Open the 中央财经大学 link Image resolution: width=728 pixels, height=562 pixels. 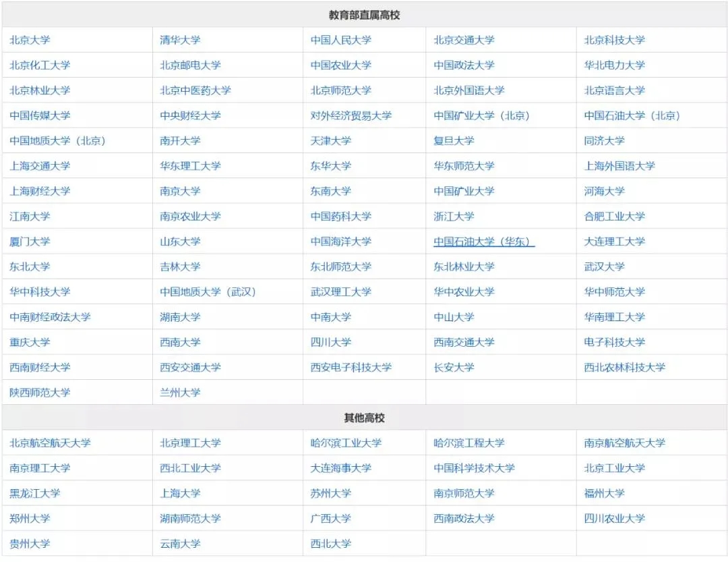tap(190, 115)
